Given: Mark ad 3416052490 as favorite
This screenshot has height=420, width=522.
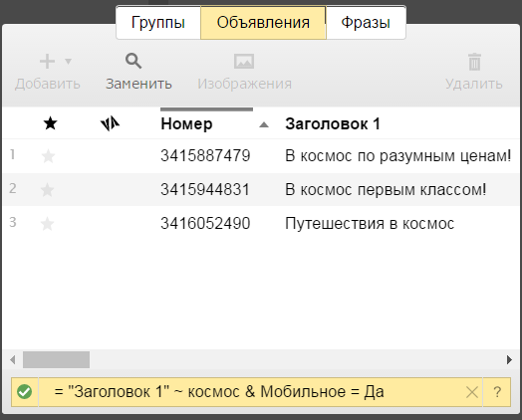Looking at the screenshot, I should coord(47,224).
